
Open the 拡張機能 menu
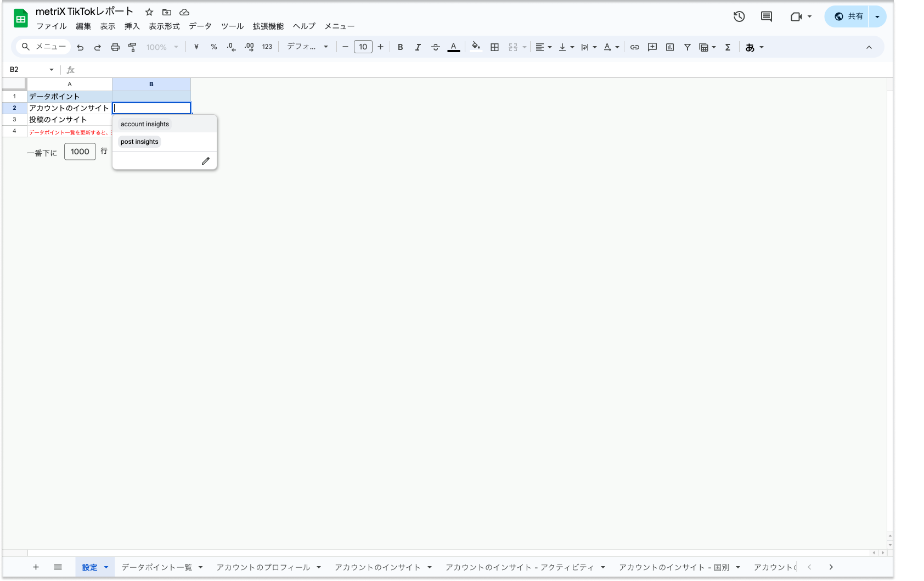pos(268,26)
